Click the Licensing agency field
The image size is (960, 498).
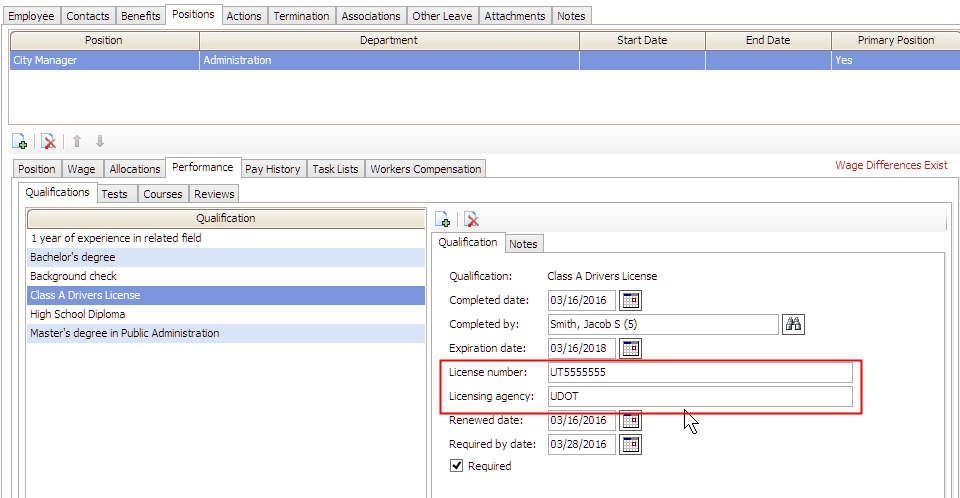pos(700,396)
